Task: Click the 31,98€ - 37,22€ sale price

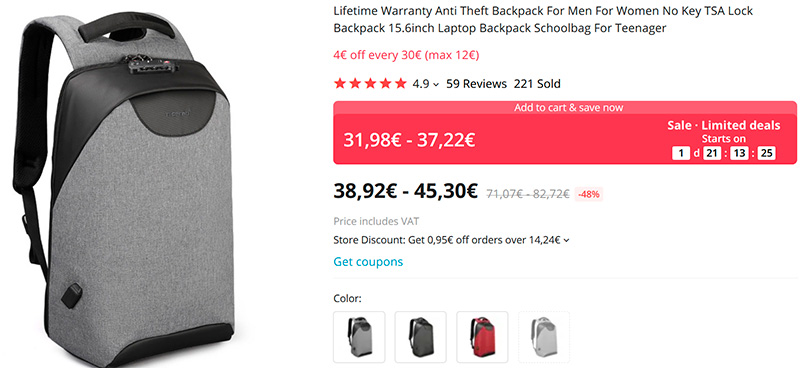Action: (x=409, y=140)
